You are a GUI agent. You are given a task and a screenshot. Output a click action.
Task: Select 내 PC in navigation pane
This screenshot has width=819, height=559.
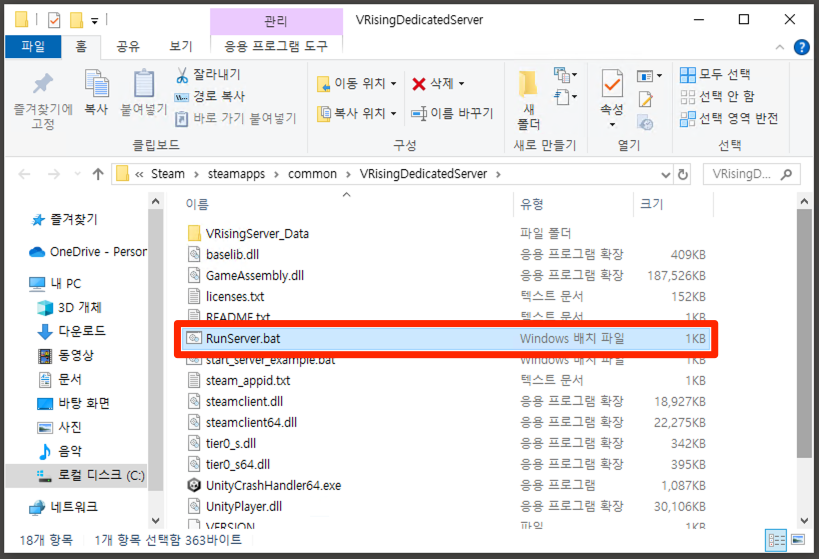(x=55, y=284)
